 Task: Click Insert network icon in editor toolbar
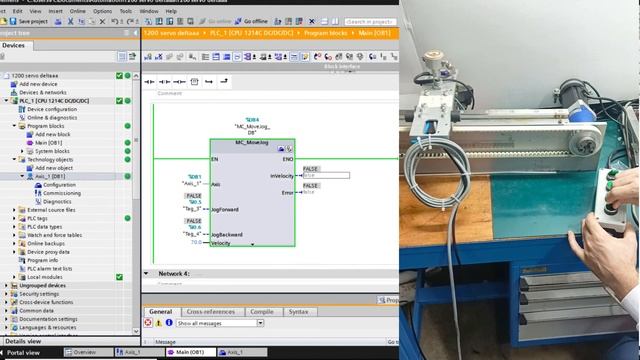coord(148,57)
